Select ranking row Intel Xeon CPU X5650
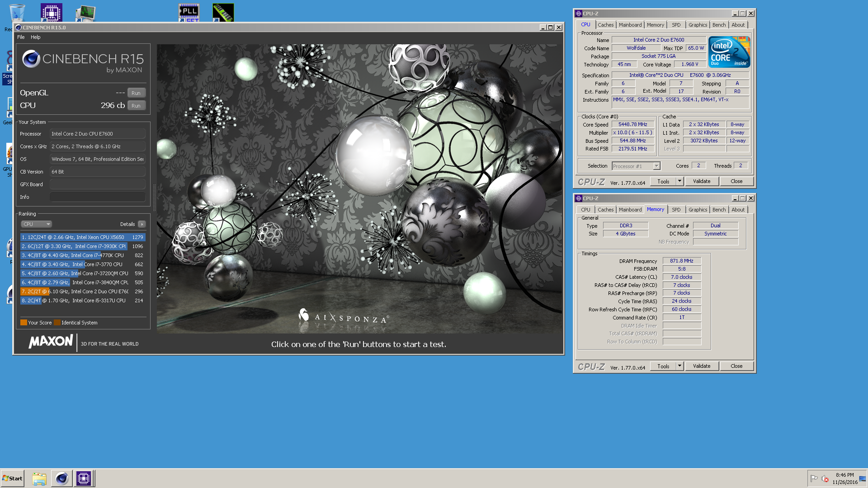 [x=83, y=237]
